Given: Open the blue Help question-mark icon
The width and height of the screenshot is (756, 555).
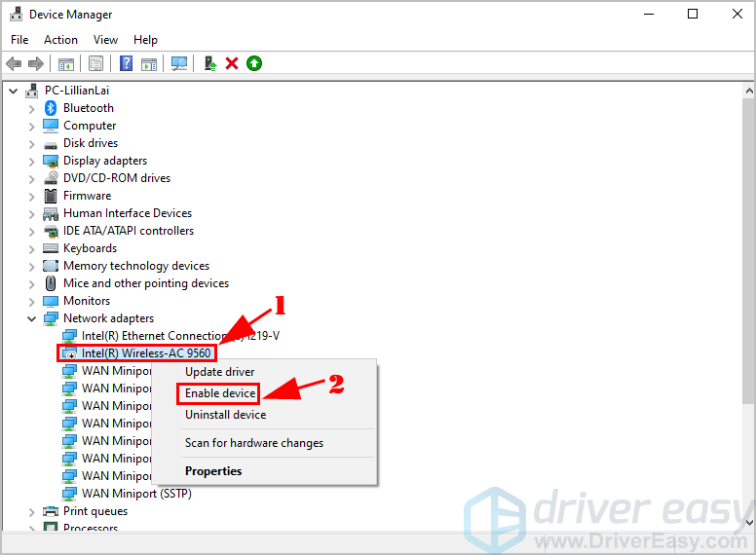Looking at the screenshot, I should click(x=126, y=63).
